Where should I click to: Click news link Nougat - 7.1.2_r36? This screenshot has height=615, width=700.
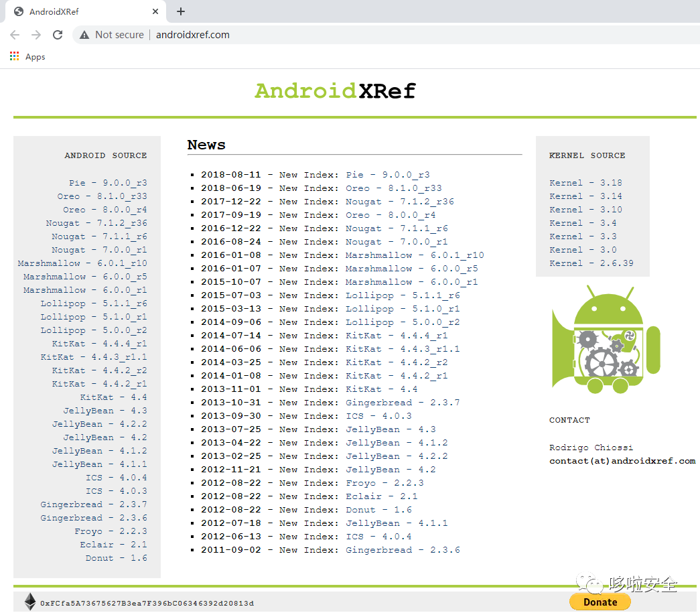click(399, 202)
